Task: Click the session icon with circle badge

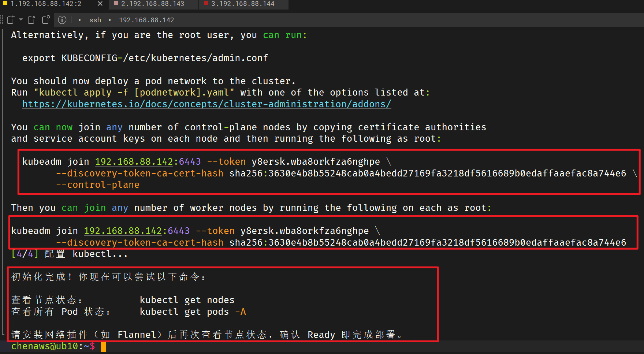Action: coord(46,20)
